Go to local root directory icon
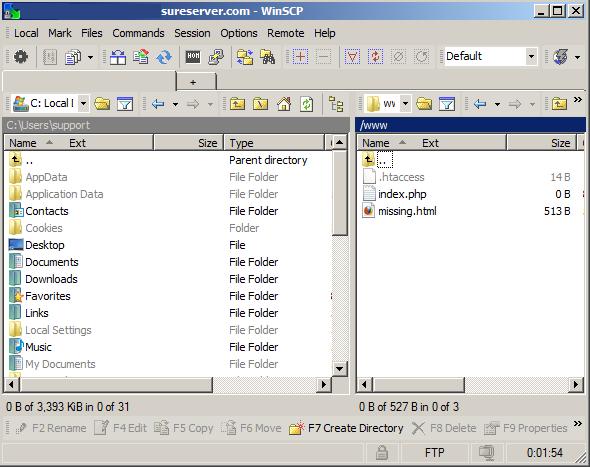 pyautogui.click(x=260, y=103)
